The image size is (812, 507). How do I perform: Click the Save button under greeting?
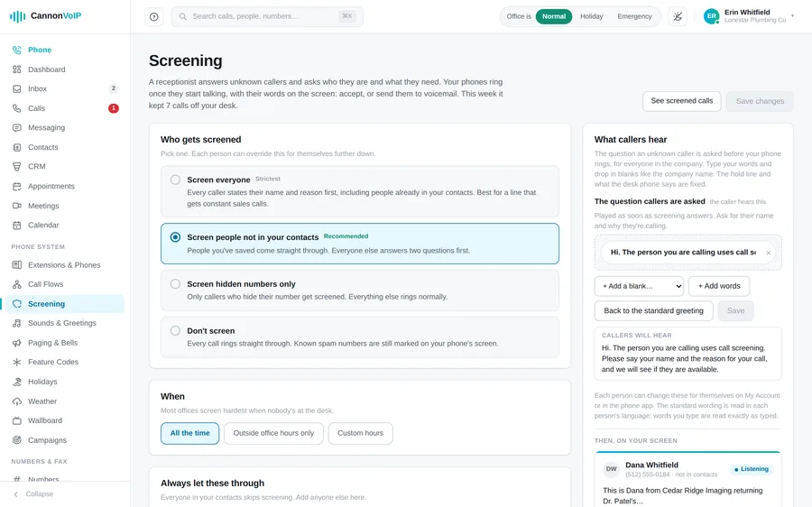pyautogui.click(x=735, y=310)
